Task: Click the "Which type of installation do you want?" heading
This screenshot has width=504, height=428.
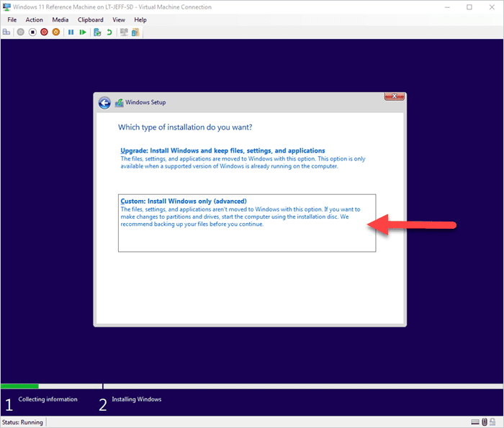Action: coord(185,127)
